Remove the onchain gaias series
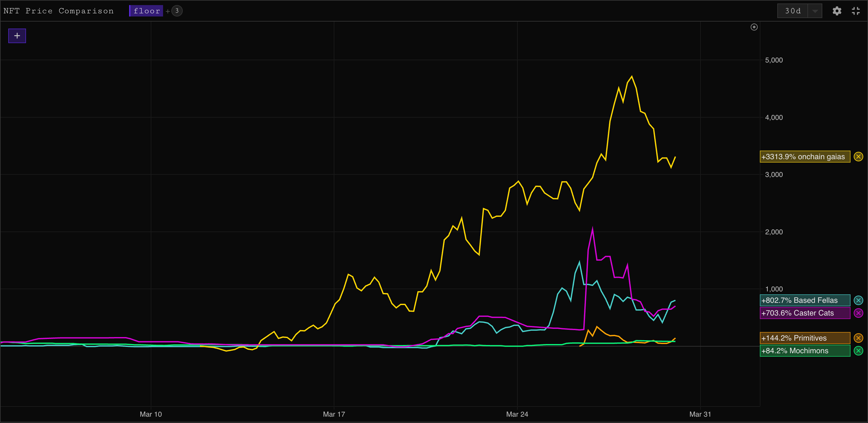868x423 pixels. click(x=858, y=157)
